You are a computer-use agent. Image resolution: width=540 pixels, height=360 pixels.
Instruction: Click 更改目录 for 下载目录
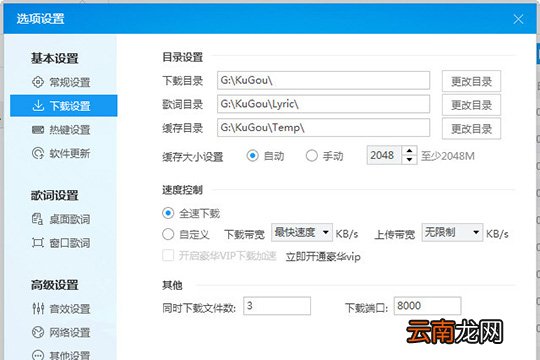471,81
